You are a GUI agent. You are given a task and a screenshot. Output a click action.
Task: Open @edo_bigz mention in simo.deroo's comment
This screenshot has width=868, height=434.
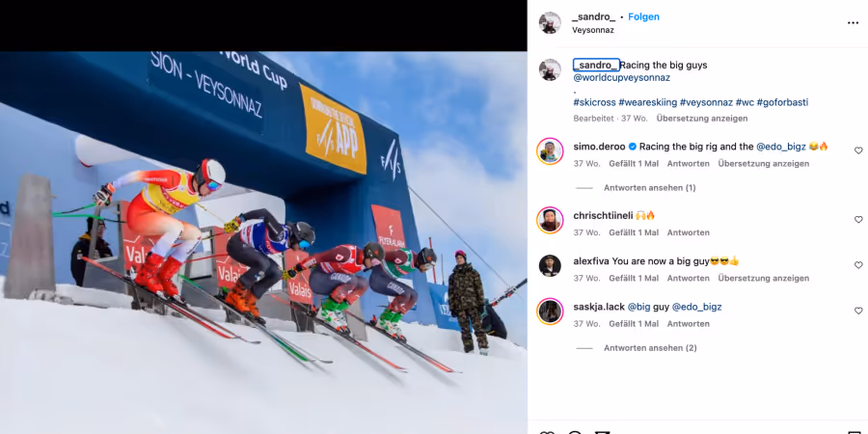[781, 147]
